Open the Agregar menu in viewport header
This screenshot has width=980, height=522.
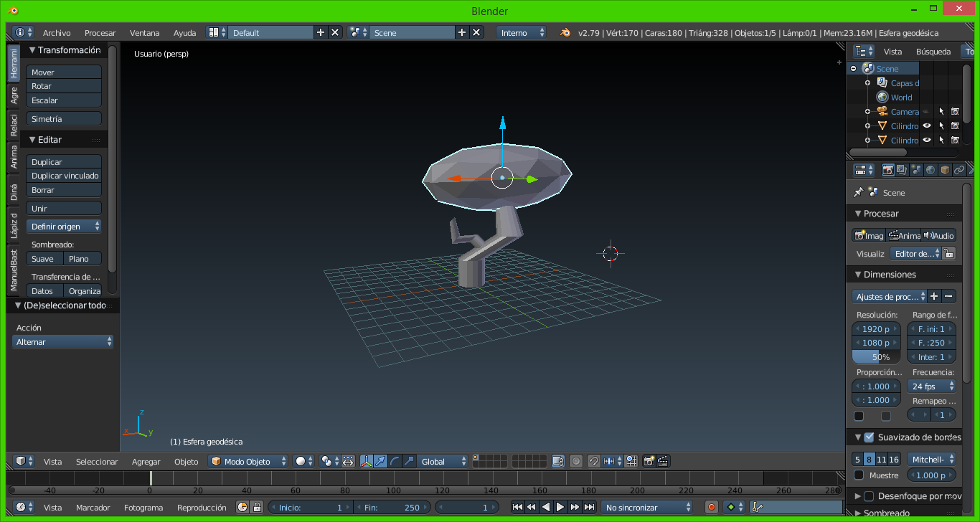point(146,462)
